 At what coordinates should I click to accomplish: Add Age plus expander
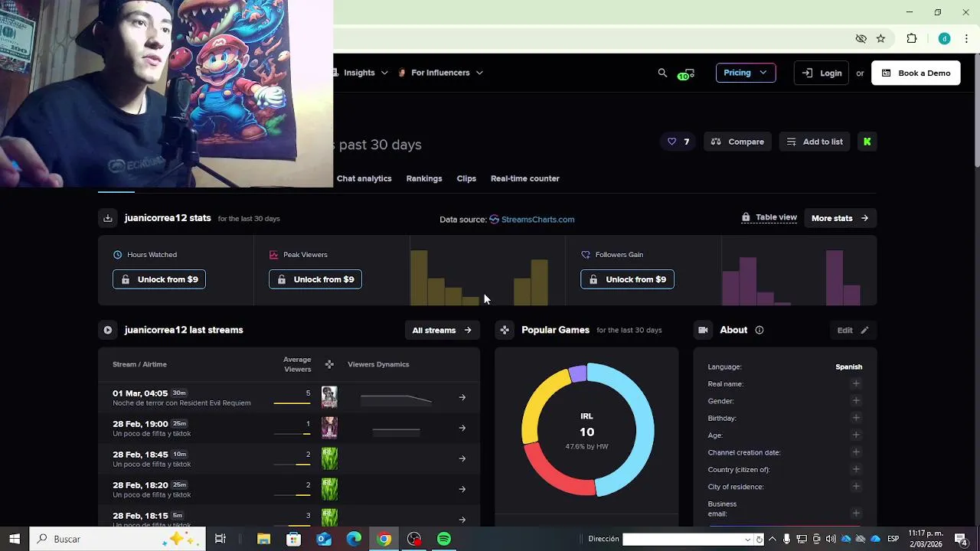coord(856,435)
